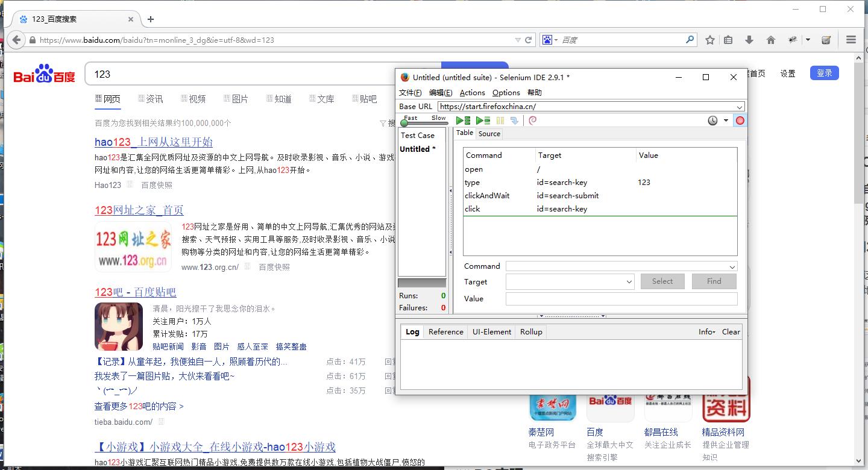868x470 pixels.
Task: Click the Select button next to Target
Action: tap(662, 281)
